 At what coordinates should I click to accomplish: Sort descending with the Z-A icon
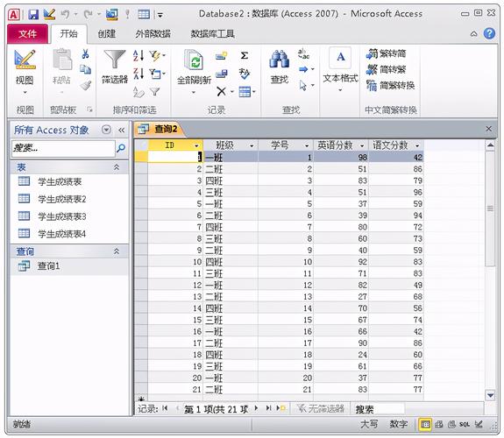(138, 74)
